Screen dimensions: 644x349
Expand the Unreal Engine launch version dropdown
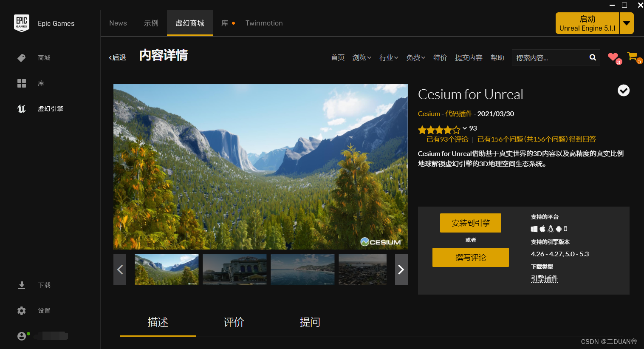tap(627, 23)
